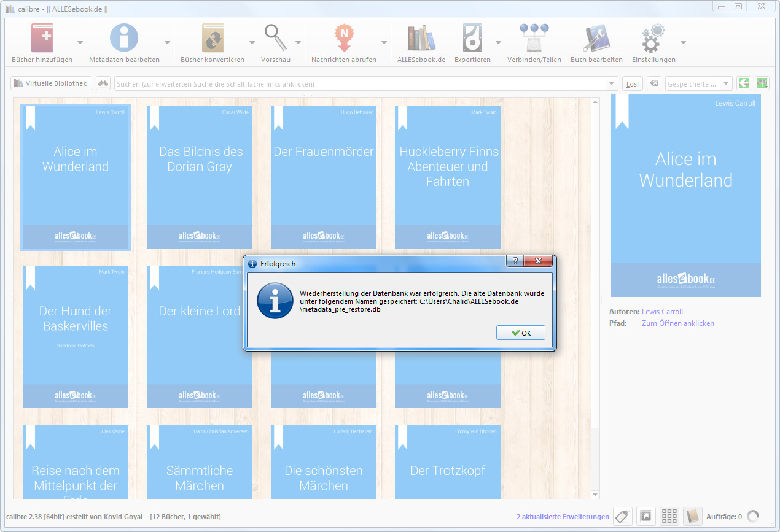Select Der Hund der Baskervilles cover
The width and height of the screenshot is (780, 532).
point(76,337)
